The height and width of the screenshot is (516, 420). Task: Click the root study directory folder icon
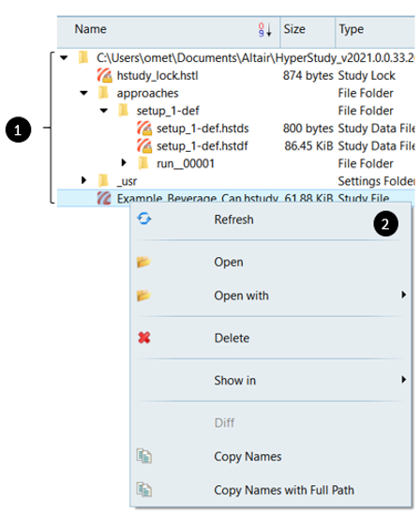click(x=83, y=57)
